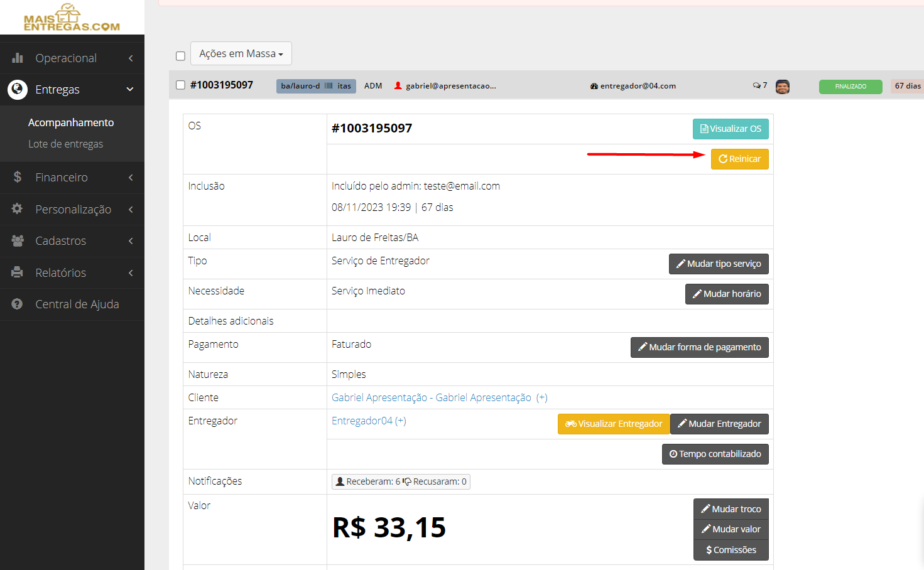
Task: Expand the Financeiro menu chevron
Action: click(x=131, y=177)
